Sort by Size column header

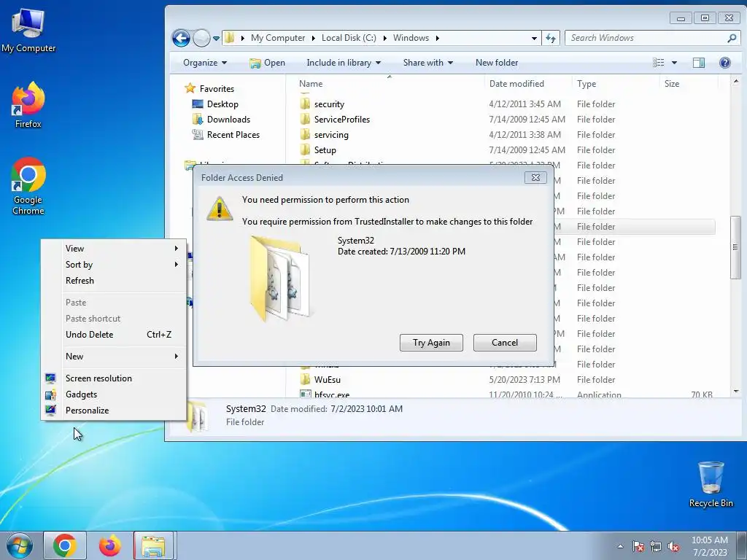[x=689, y=84]
